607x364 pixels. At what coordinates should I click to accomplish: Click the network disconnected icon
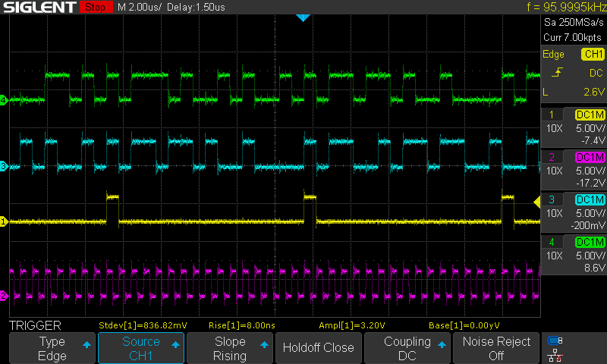(555, 355)
